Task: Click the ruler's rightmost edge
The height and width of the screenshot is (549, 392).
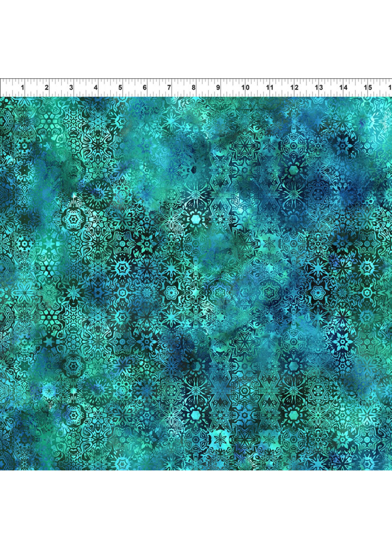Action: [391, 87]
